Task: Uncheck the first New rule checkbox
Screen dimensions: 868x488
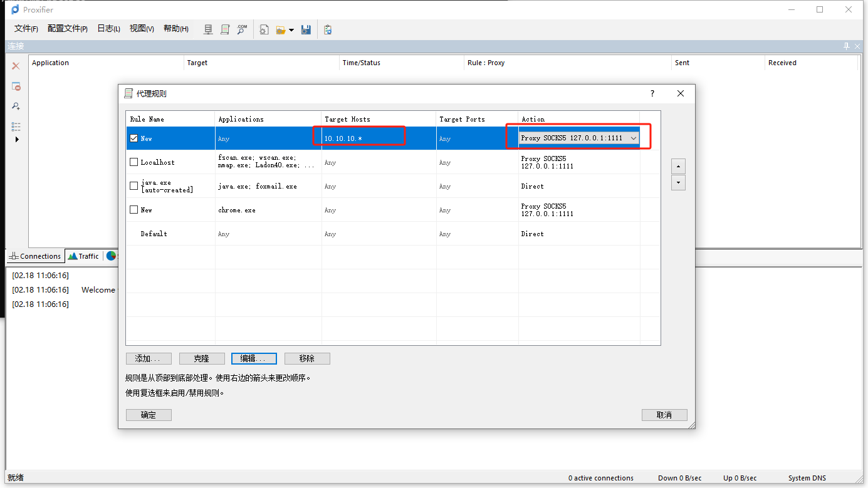Action: (133, 138)
